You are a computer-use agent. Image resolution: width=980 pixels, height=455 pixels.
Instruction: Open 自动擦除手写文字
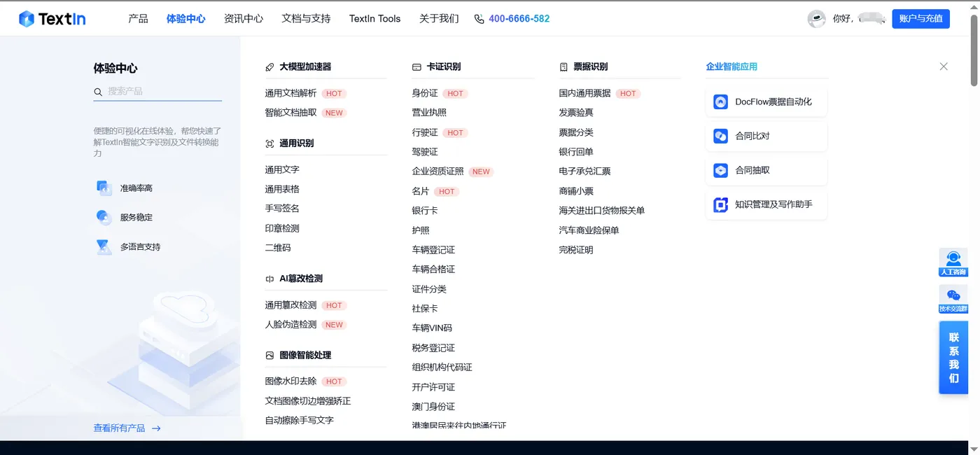(300, 421)
